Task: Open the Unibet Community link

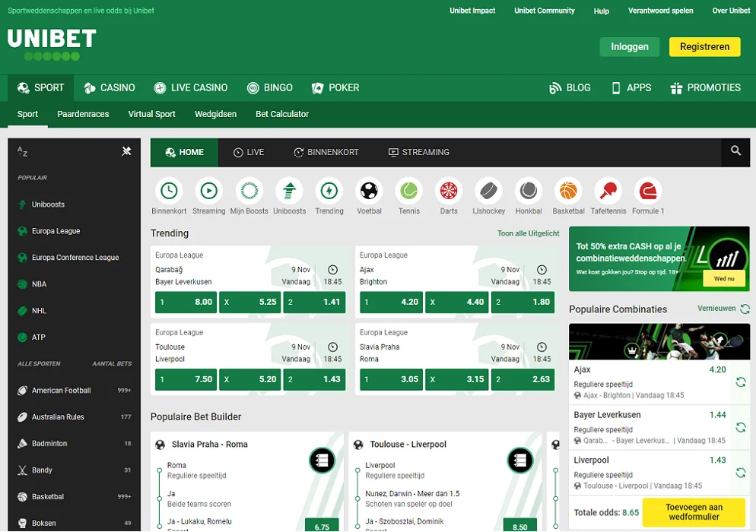Action: click(x=545, y=11)
